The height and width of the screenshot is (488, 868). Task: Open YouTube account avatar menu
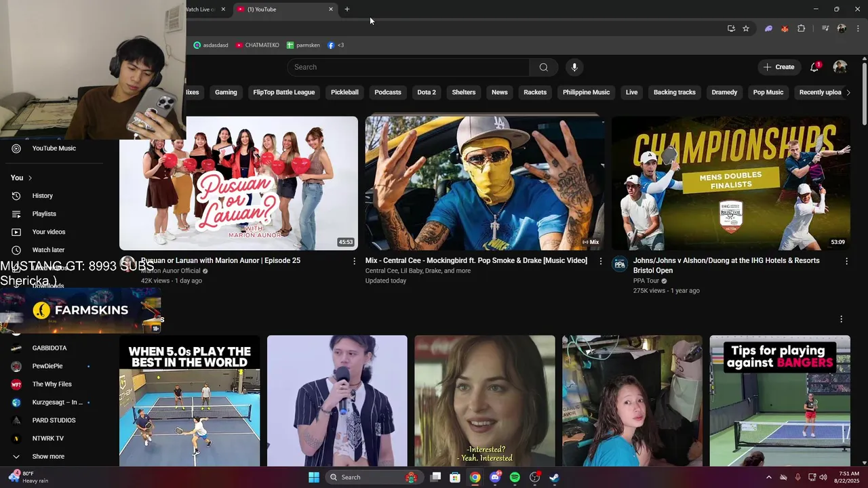[840, 67]
